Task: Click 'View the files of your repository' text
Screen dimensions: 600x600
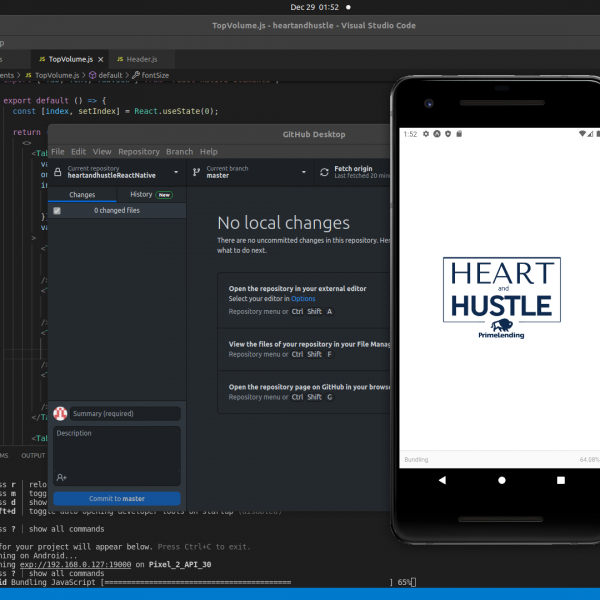Action: [309, 344]
